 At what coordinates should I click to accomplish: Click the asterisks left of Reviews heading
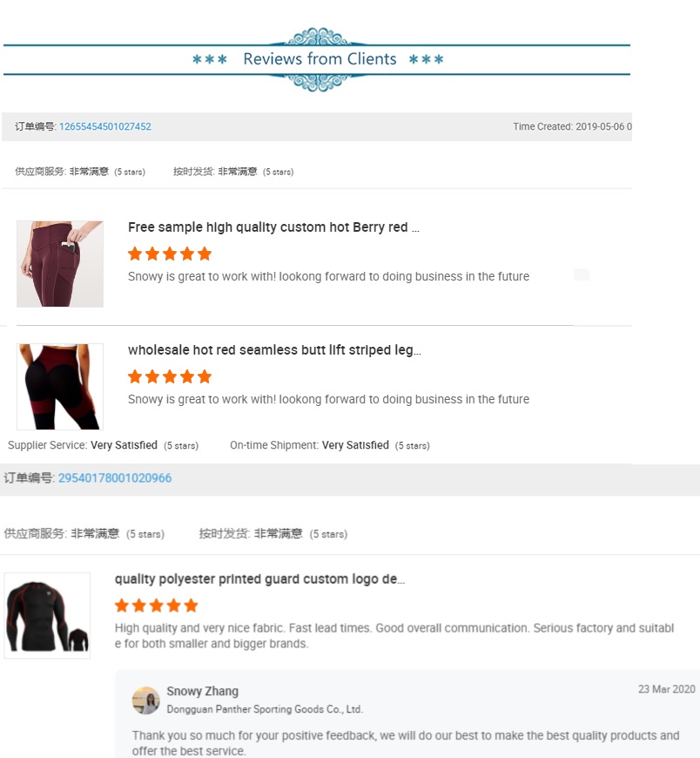210,59
